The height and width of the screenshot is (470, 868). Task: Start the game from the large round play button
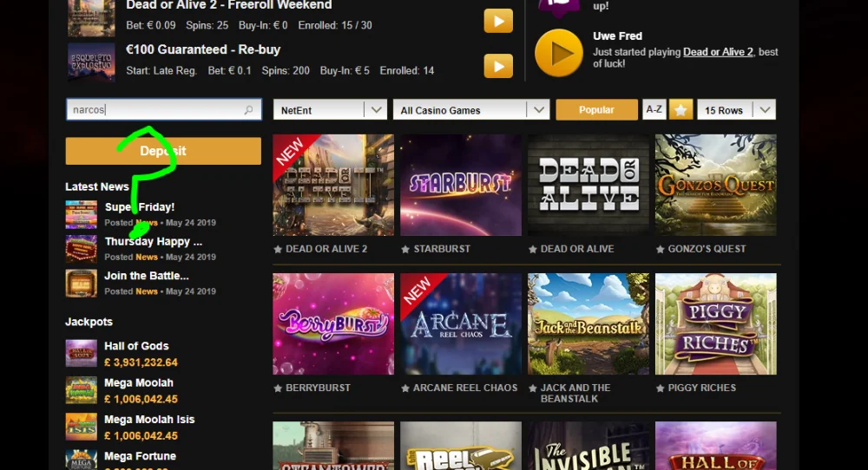point(558,53)
